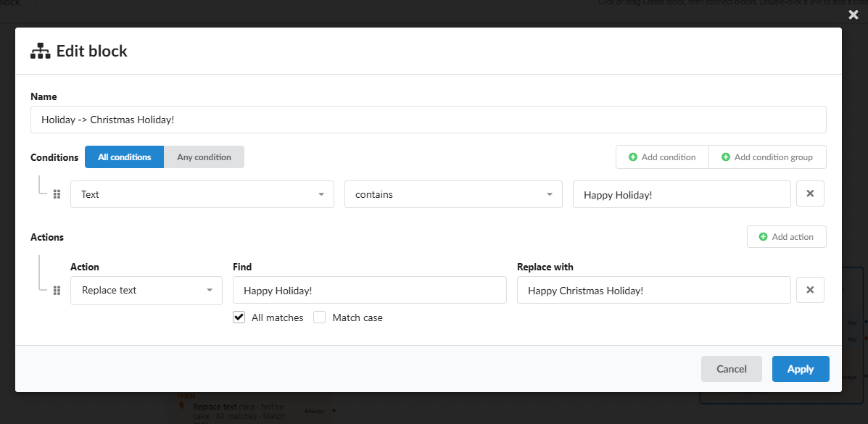
Task: Expand the Replace text action dropdown
Action: click(146, 291)
